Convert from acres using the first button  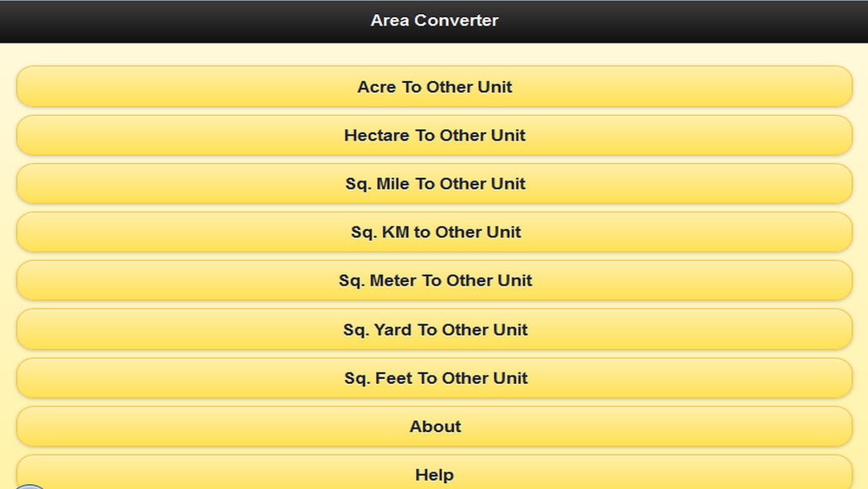point(434,87)
